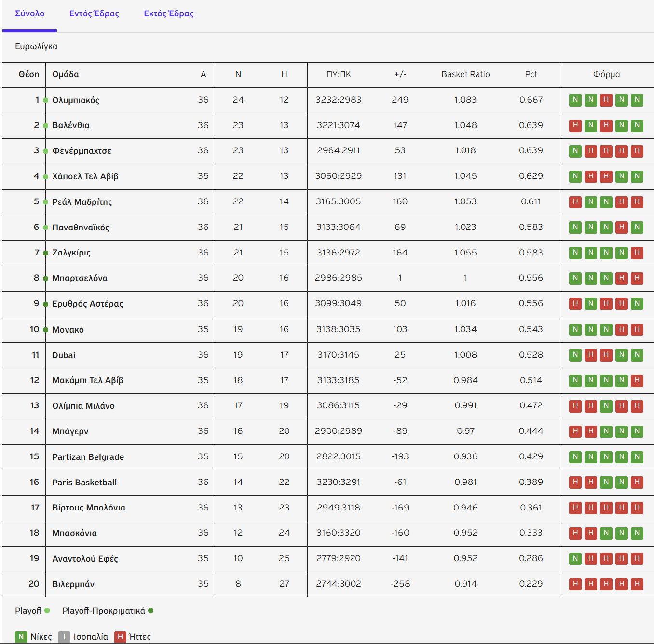Click Αναντολού Εφές green win icon
This screenshot has height=644, width=654.
(575, 558)
